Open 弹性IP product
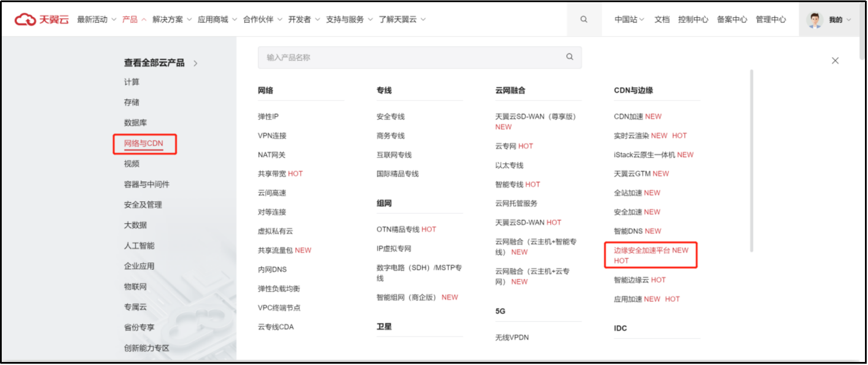The height and width of the screenshot is (365, 868). click(268, 116)
